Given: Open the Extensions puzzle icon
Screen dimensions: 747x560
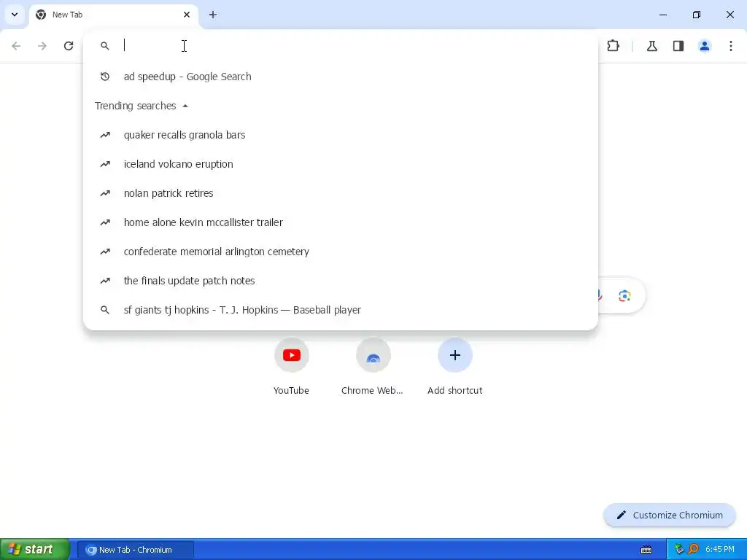Looking at the screenshot, I should pyautogui.click(x=613, y=46).
